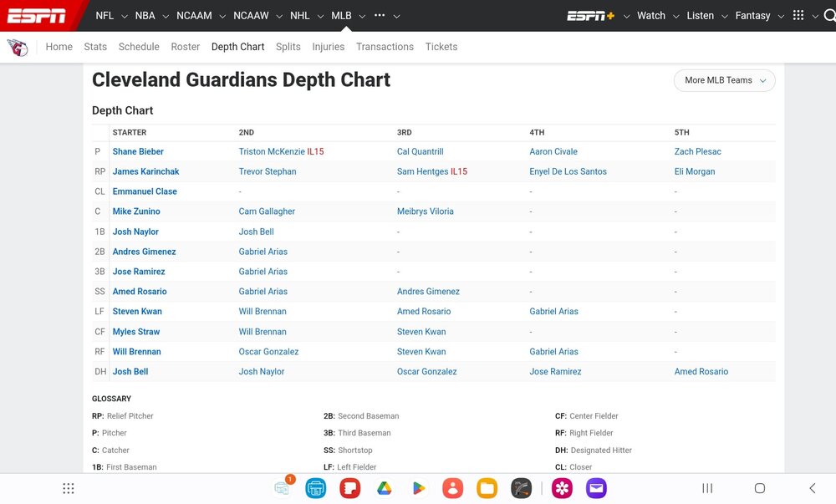The width and height of the screenshot is (836, 504).
Task: Open Shane Bieber's player page
Action: point(138,152)
